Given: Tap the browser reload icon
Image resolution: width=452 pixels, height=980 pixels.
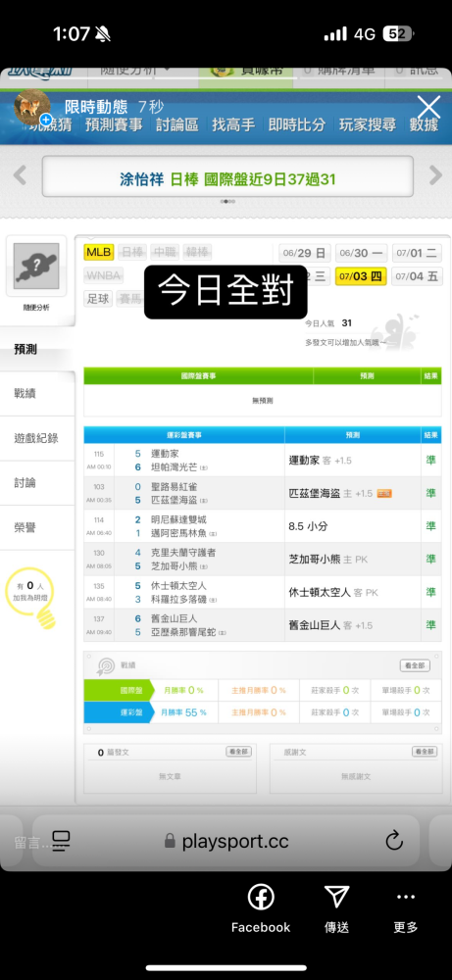Looking at the screenshot, I should (394, 840).
